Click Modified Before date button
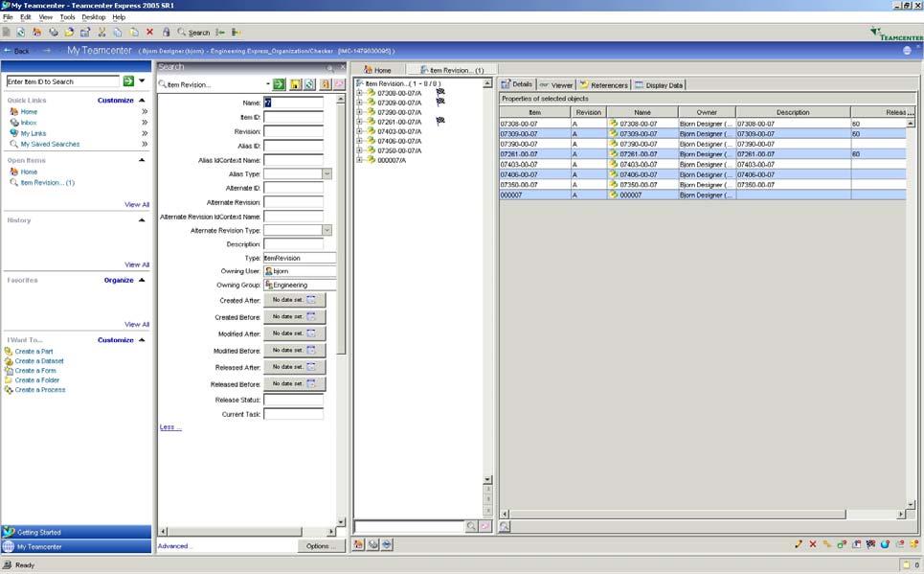This screenshot has height=574, width=924. coord(295,351)
